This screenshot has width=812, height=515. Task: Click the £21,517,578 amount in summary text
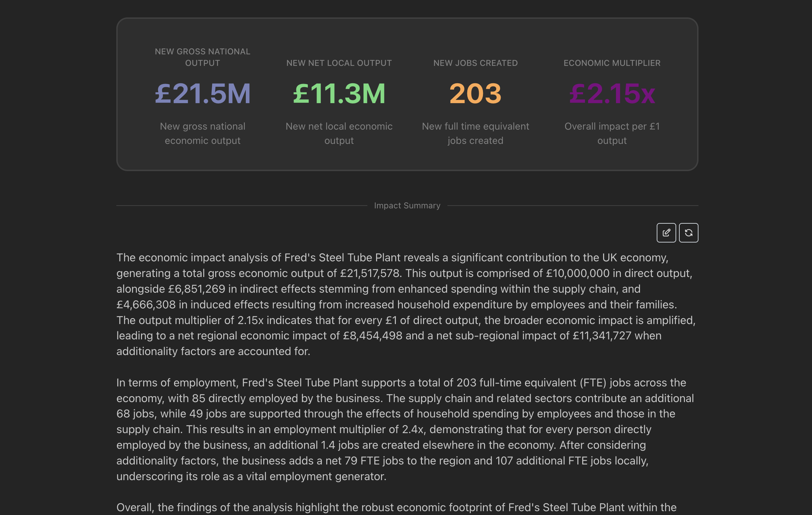[369, 273]
